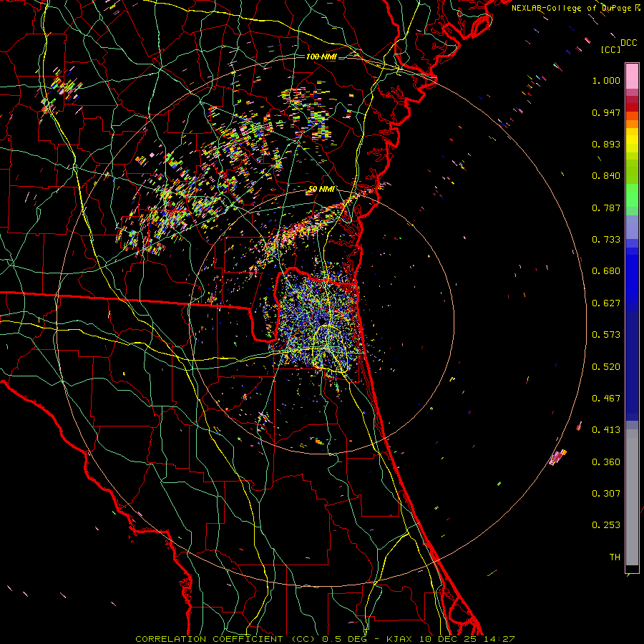Click the 0.947 legend value
This screenshot has width=644, height=644.
(x=606, y=112)
